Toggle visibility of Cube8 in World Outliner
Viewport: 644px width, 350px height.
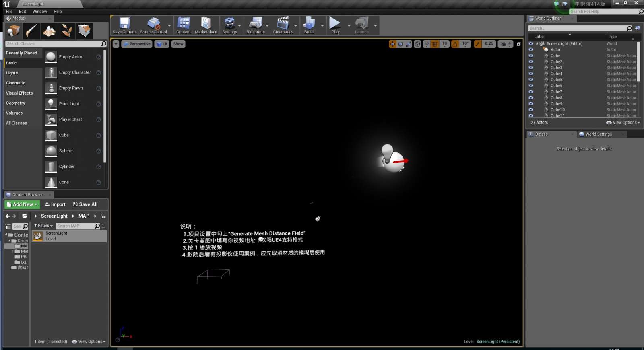point(530,98)
